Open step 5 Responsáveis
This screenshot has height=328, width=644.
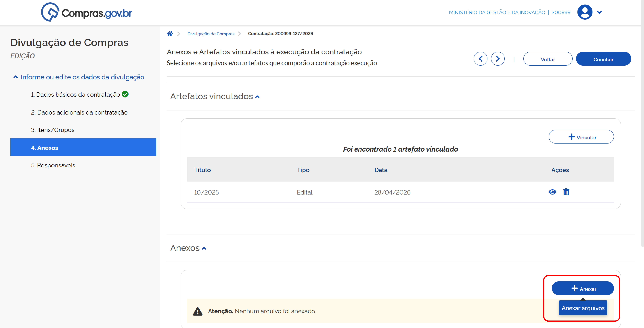tap(53, 165)
